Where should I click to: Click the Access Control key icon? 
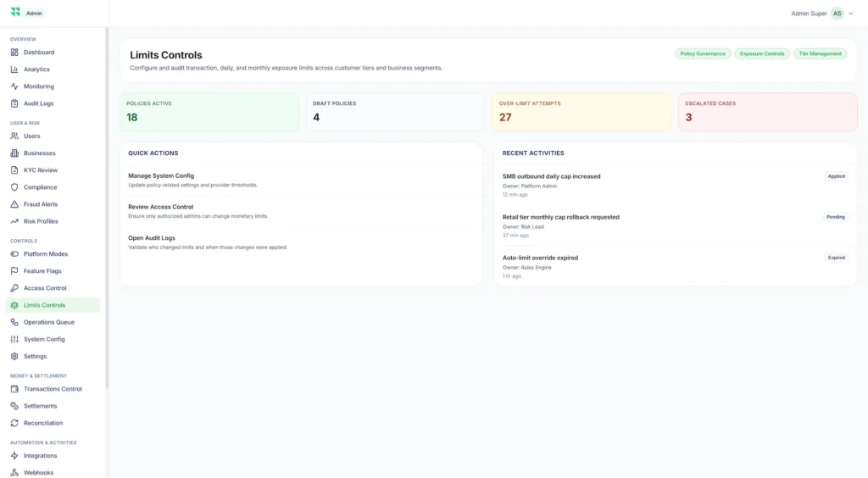click(14, 288)
